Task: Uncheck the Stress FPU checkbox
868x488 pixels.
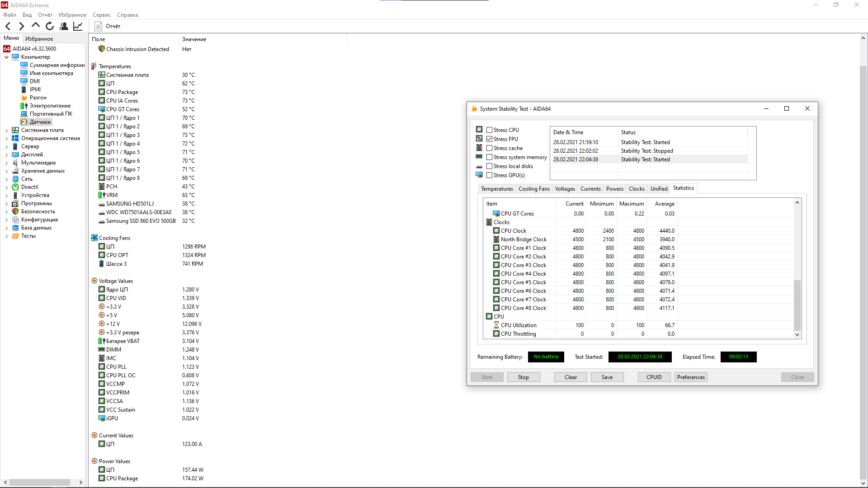Action: (489, 139)
